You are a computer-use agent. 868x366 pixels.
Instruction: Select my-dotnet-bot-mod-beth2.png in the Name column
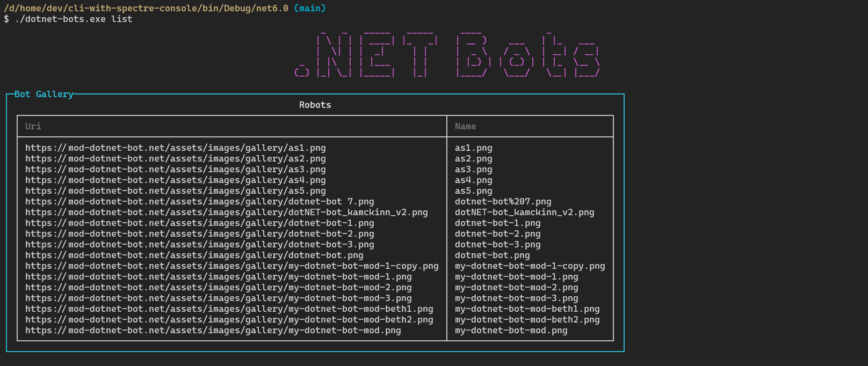[x=527, y=319]
